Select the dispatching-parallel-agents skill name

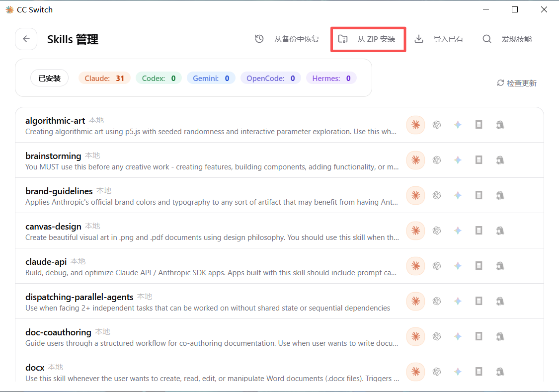(x=80, y=297)
